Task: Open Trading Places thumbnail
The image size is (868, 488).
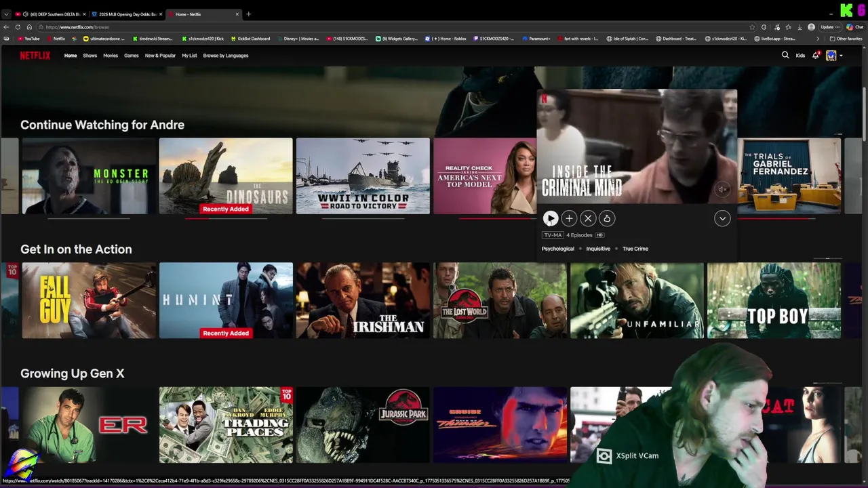Action: click(226, 425)
